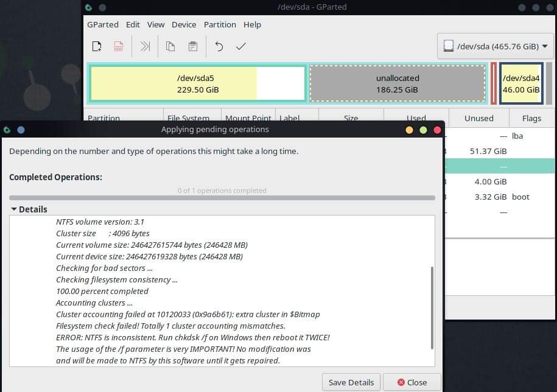Click the Undo last operation icon
Viewport: 557px width, 392px height.
tap(219, 46)
